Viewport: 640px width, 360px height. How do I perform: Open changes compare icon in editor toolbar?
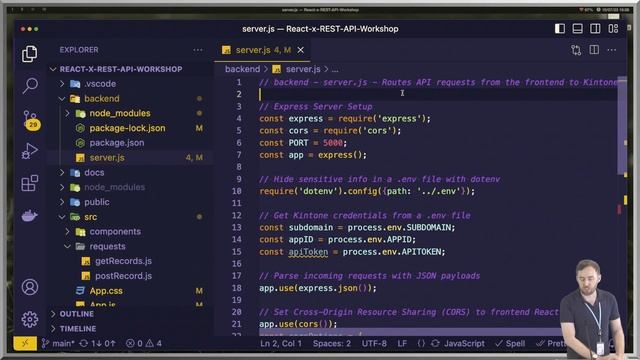point(576,50)
